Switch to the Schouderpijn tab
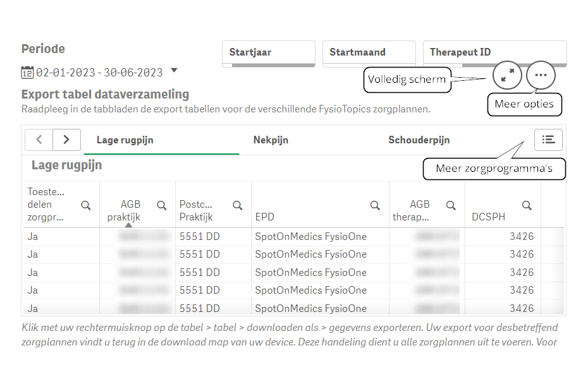 point(419,140)
